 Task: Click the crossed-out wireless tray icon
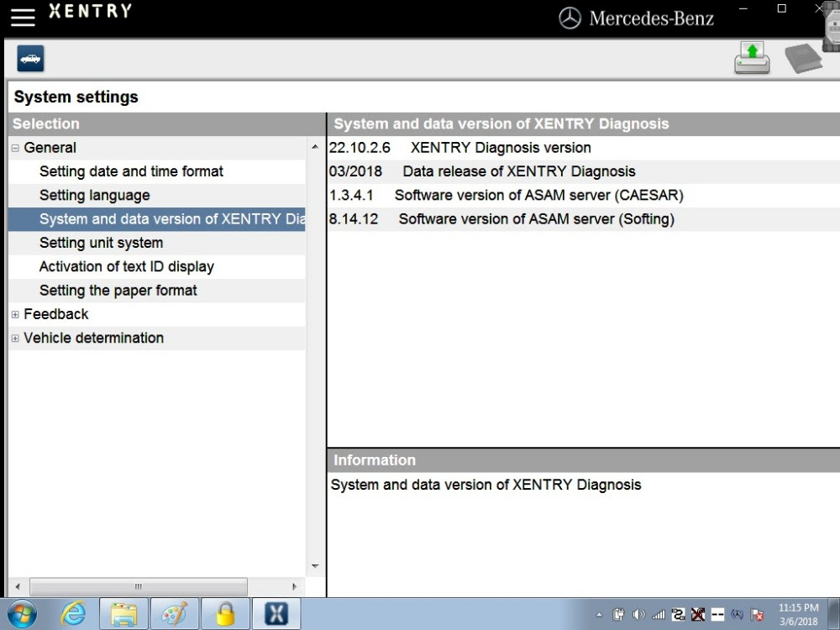pyautogui.click(x=697, y=615)
